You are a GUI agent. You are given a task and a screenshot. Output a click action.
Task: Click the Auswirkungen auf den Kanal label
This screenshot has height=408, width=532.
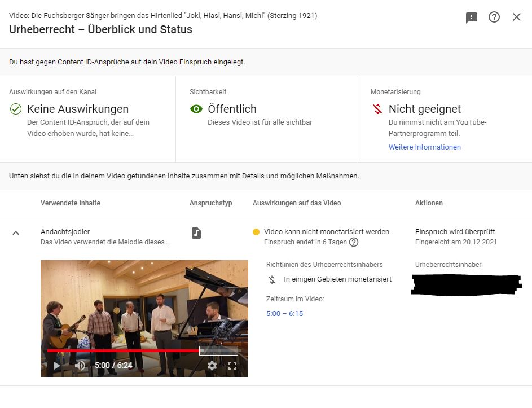point(52,91)
